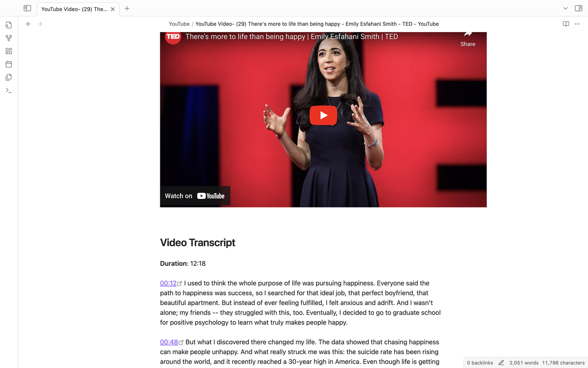Viewport: 588px width, 368px height.
Task: Play the embedded TED video
Action: tap(323, 115)
